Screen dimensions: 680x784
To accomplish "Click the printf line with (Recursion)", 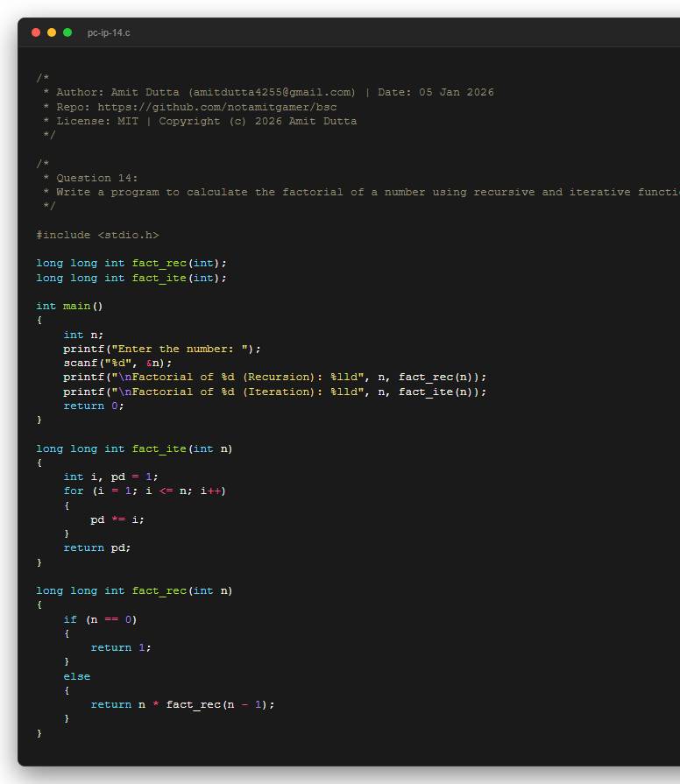I will pos(274,377).
